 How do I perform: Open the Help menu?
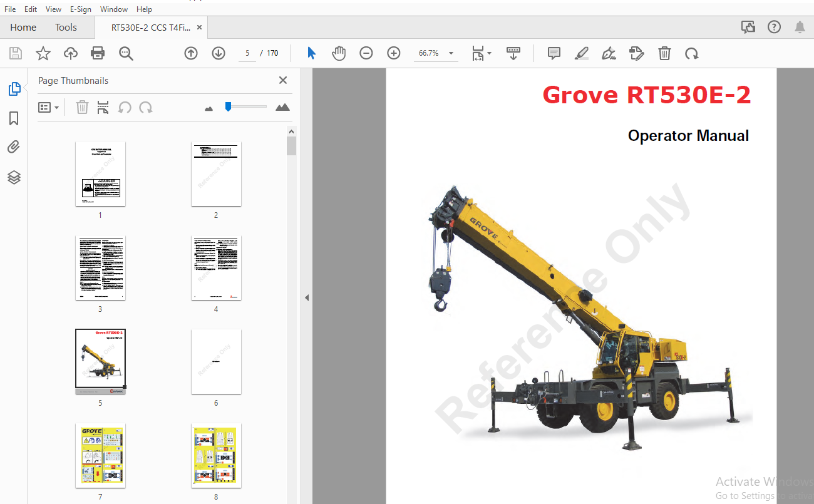click(144, 9)
